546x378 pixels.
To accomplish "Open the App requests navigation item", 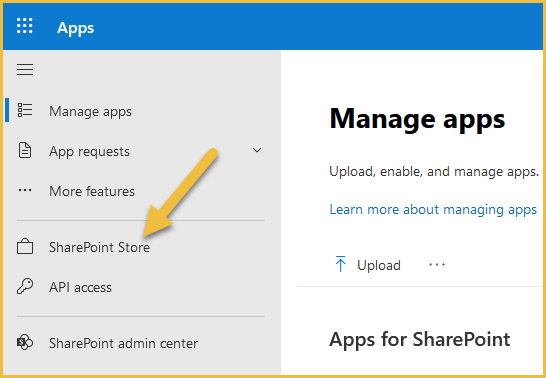I will click(x=135, y=151).
